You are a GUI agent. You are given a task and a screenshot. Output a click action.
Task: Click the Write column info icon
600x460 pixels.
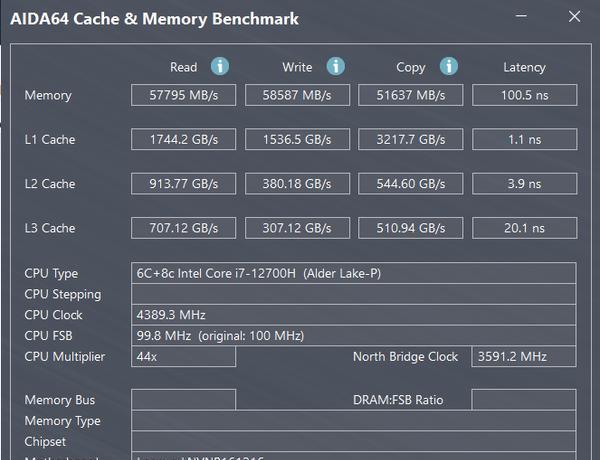(x=336, y=66)
